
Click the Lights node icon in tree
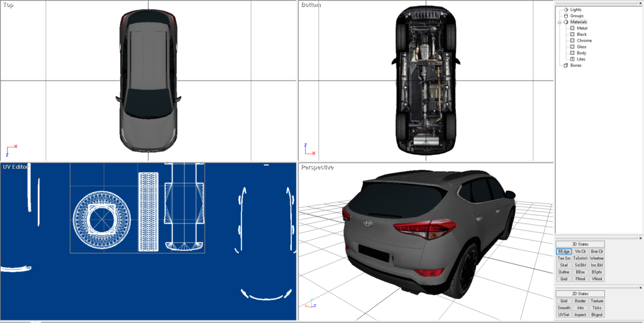(565, 9)
